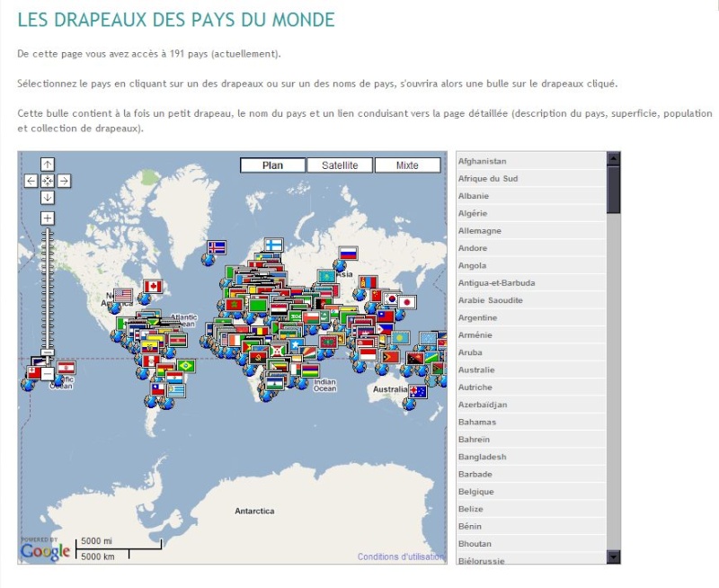Choose Argentine from the country list

[x=531, y=318]
